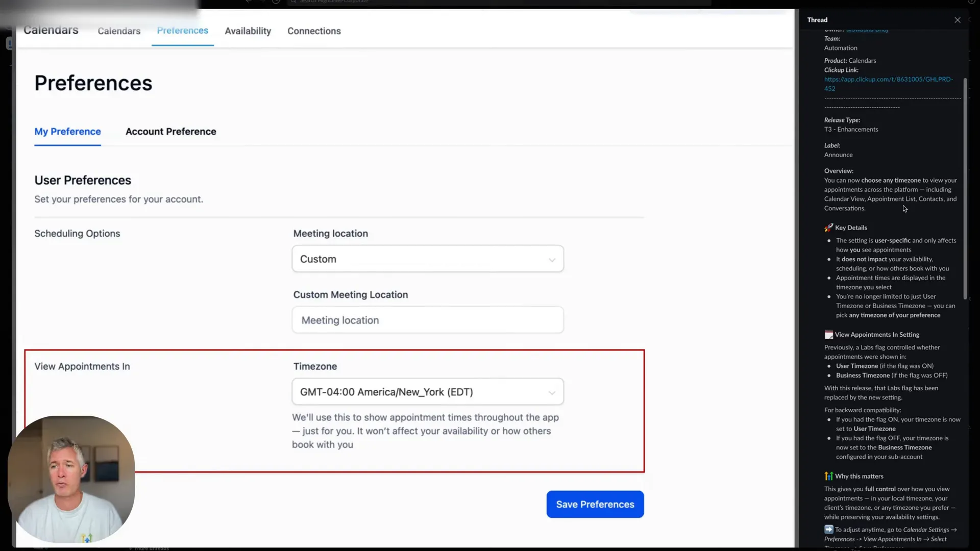
Task: Switch to Account Preference tab
Action: coord(170,132)
